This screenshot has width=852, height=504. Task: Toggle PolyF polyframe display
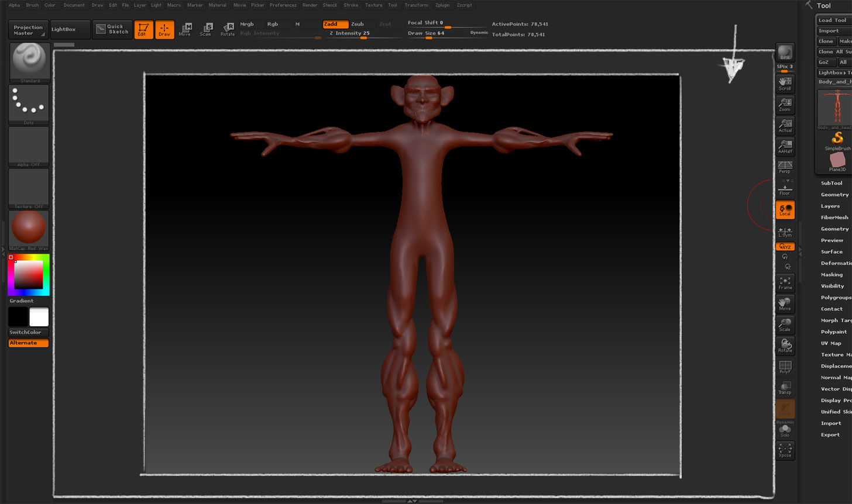click(785, 367)
